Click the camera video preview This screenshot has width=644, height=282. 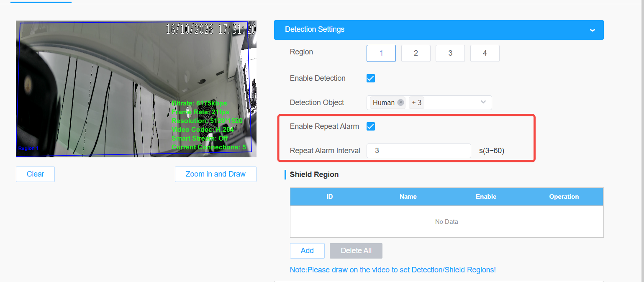[x=136, y=89]
